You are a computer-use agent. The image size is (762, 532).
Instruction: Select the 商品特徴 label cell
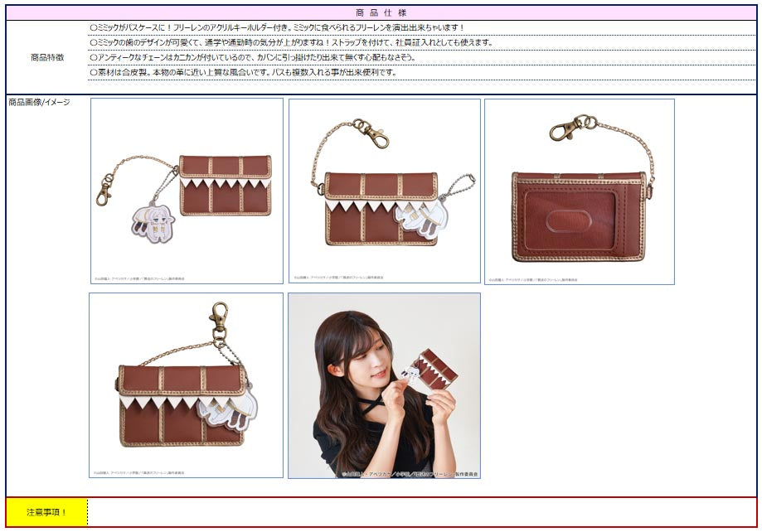click(x=47, y=57)
